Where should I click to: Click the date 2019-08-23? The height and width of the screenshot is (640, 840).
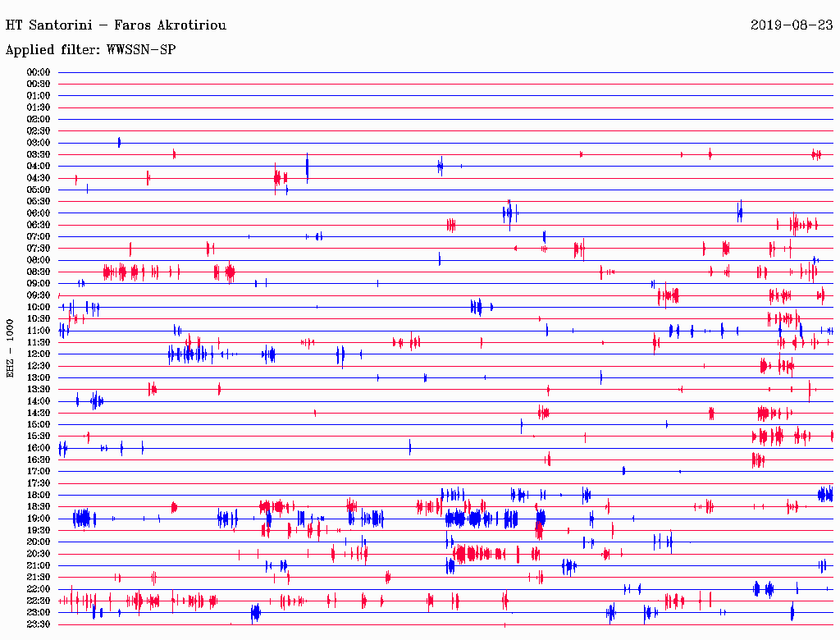(792, 25)
